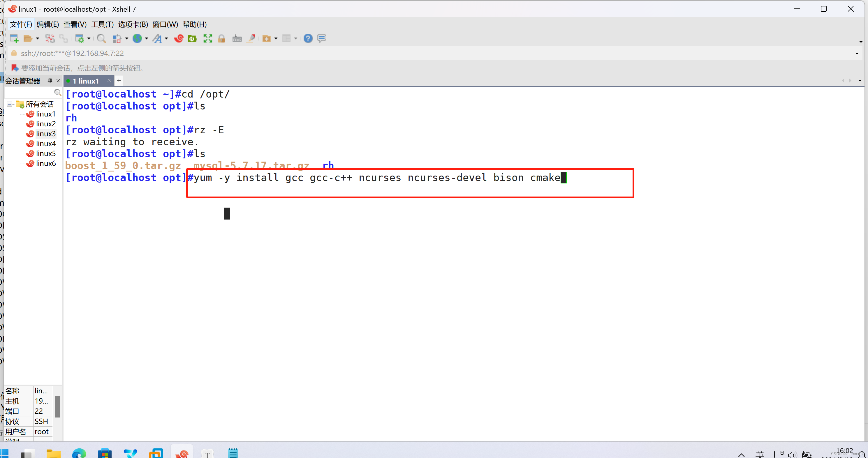Viewport: 868px width, 458px height.
Task: Expand the address bar history dropdown
Action: (x=857, y=54)
